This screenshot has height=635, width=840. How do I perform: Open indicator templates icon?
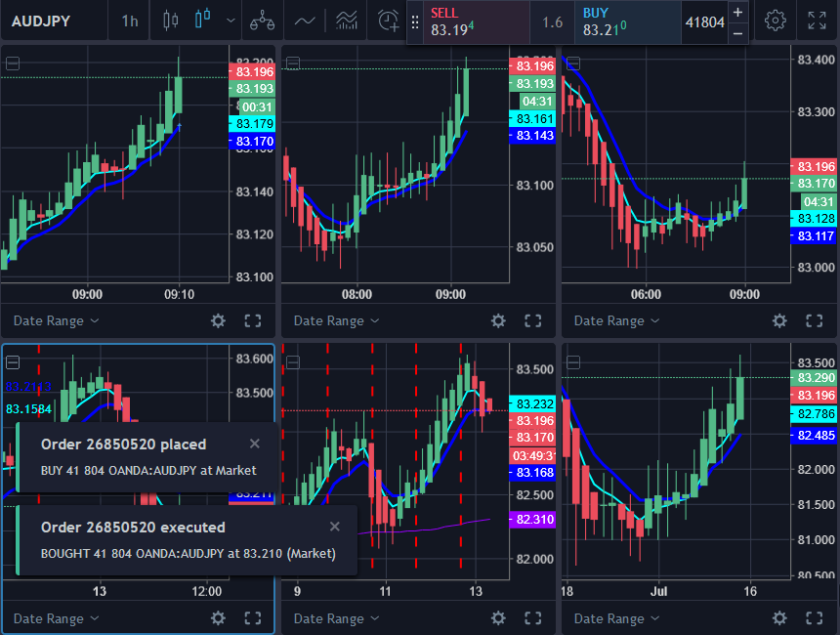point(346,21)
